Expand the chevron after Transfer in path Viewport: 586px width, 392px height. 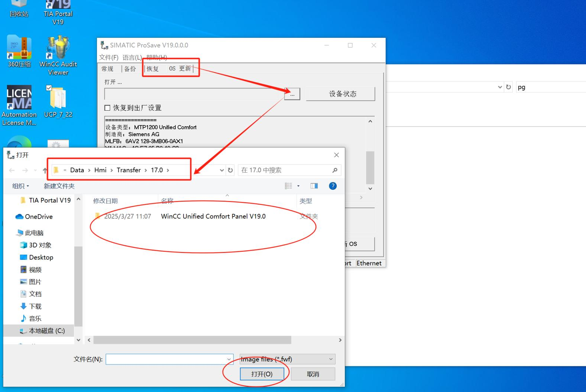pyautogui.click(x=146, y=170)
